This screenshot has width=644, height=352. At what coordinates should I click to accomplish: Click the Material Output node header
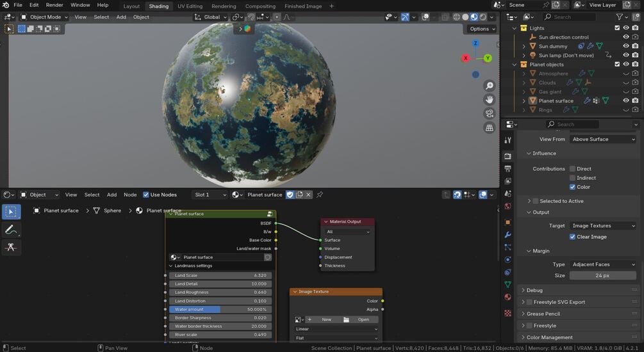[347, 222]
